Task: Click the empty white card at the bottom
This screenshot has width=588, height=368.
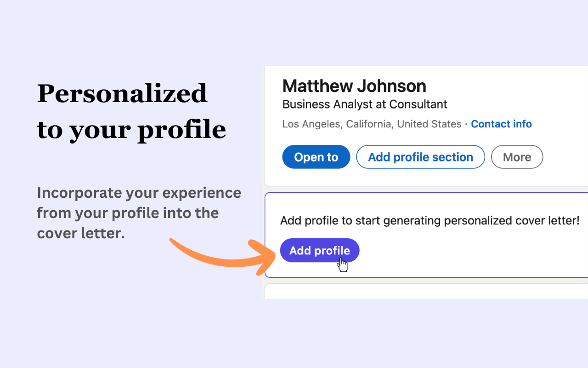Action: [426, 292]
